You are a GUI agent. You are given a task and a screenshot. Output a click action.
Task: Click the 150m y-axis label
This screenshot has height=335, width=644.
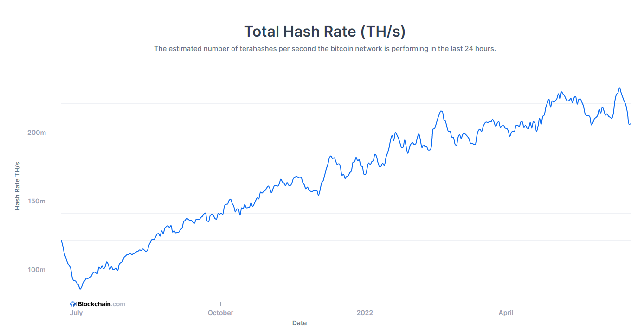[x=37, y=201]
